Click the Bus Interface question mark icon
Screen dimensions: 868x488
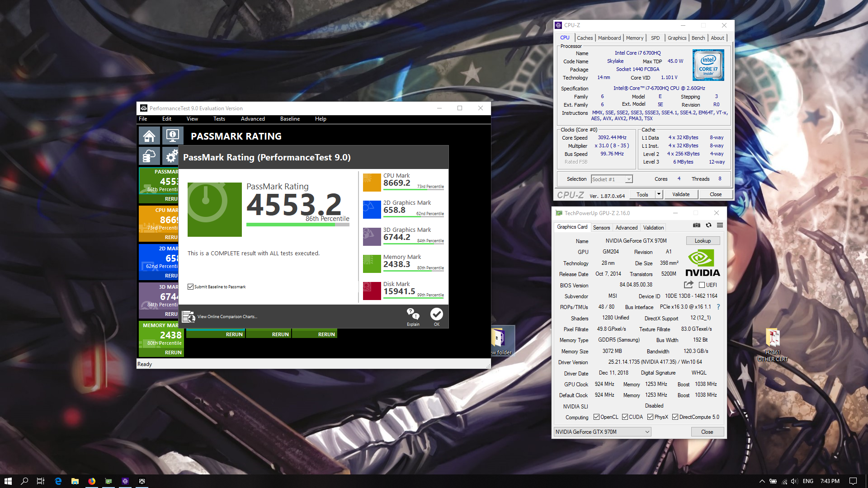tap(718, 307)
